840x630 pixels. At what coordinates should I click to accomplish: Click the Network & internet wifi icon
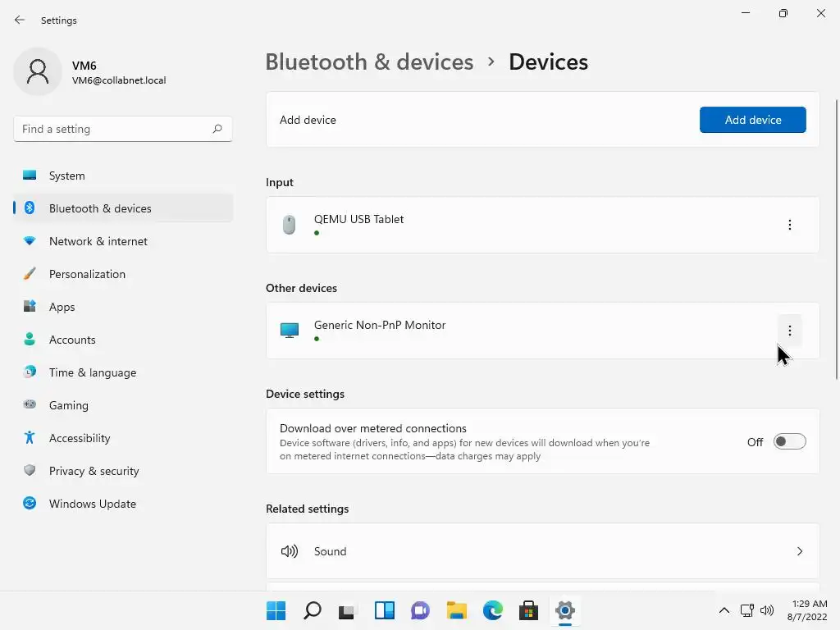click(x=30, y=241)
